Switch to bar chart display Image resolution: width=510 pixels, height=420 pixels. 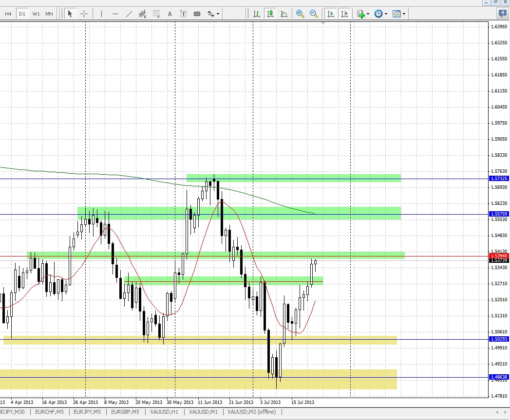257,14
